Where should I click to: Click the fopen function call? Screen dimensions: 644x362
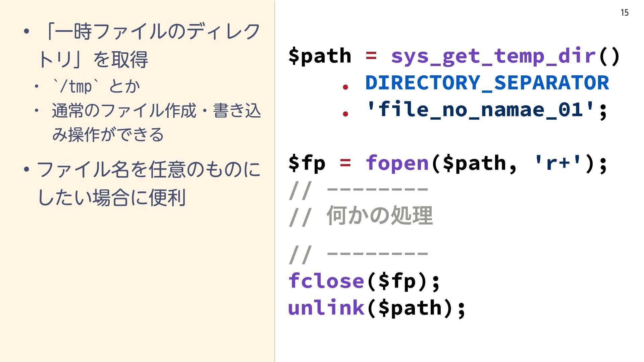pos(397,163)
